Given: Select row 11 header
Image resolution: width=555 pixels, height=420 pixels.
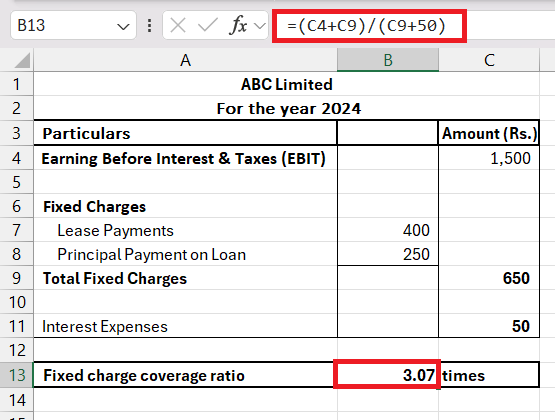Looking at the screenshot, I should coord(17,326).
